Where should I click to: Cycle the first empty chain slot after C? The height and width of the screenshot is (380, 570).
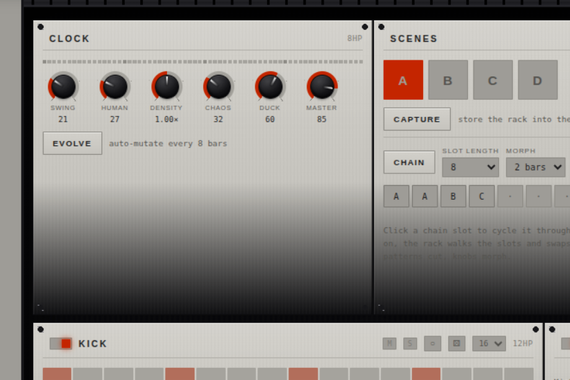(x=510, y=196)
